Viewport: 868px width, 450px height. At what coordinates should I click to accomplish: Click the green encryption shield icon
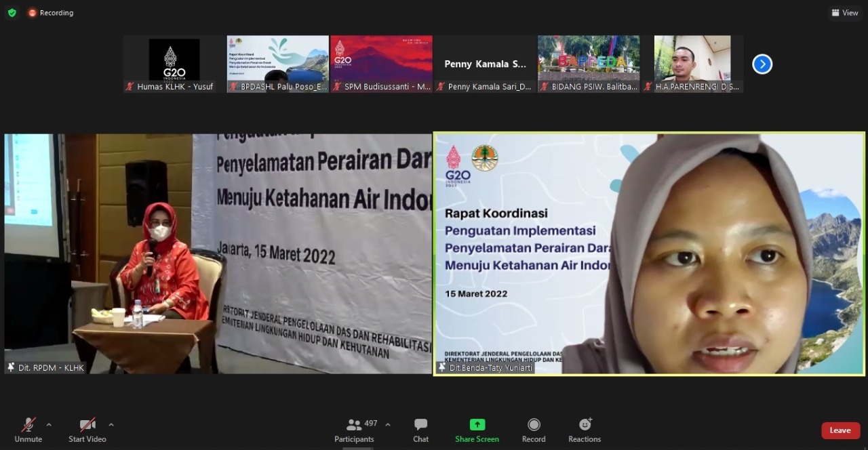pos(12,12)
